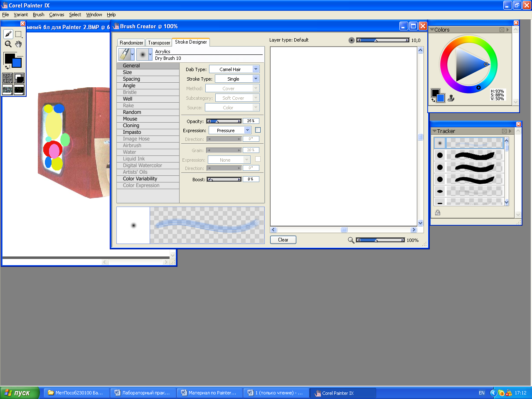The height and width of the screenshot is (399, 532).
Task: Open the black-and-white squares selector in toolbox
Action: [19, 78]
